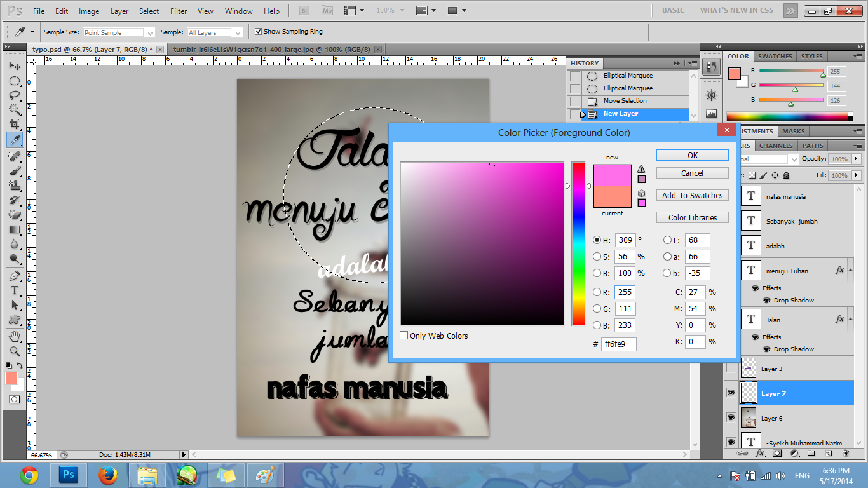
Task: Select the Eyedropper tool in toolbox
Action: click(x=14, y=140)
